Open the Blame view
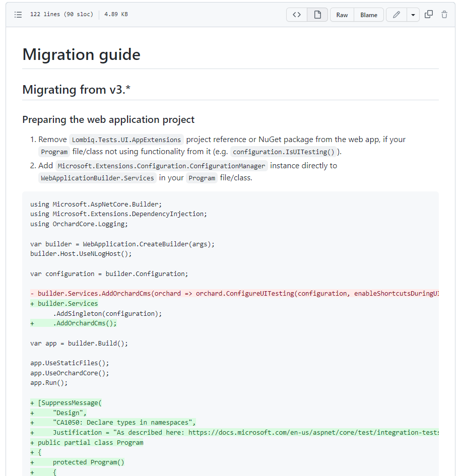460x476 pixels. click(x=369, y=15)
